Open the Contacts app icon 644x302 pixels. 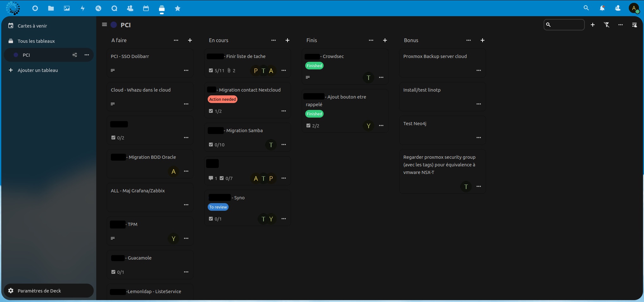pyautogui.click(x=130, y=8)
